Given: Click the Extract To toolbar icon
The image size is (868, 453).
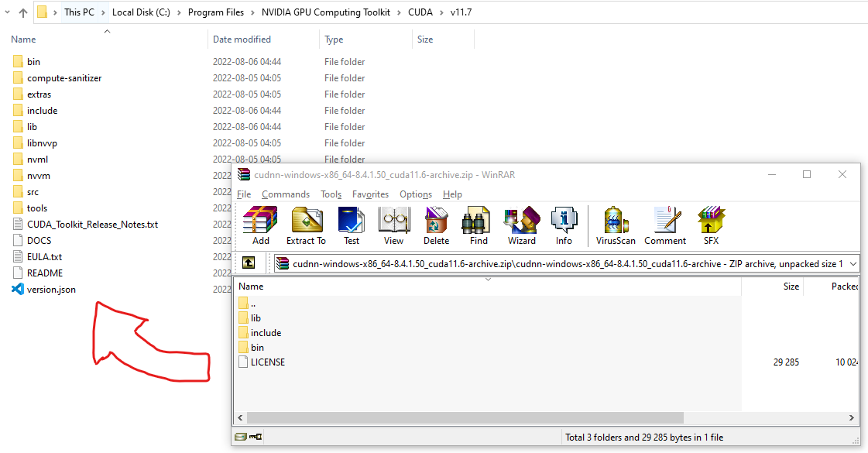Looking at the screenshot, I should click(306, 225).
